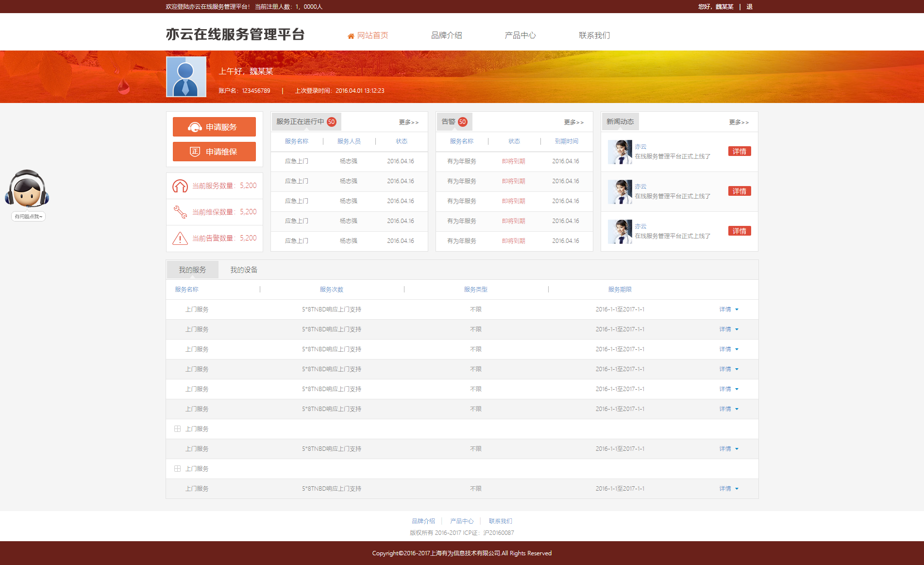Switch to the 我的设备 tab
This screenshot has height=565, width=924.
click(x=244, y=270)
